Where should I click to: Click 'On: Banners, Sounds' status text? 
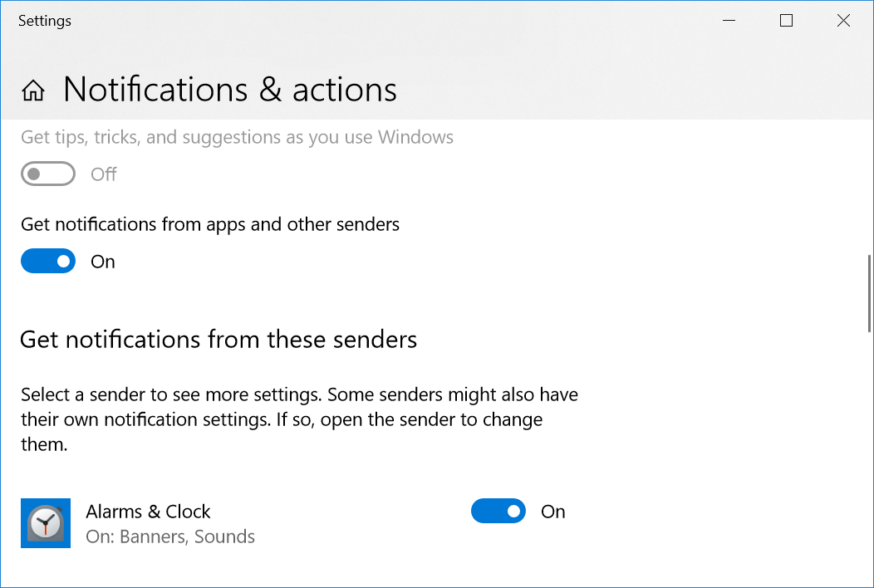click(x=170, y=537)
